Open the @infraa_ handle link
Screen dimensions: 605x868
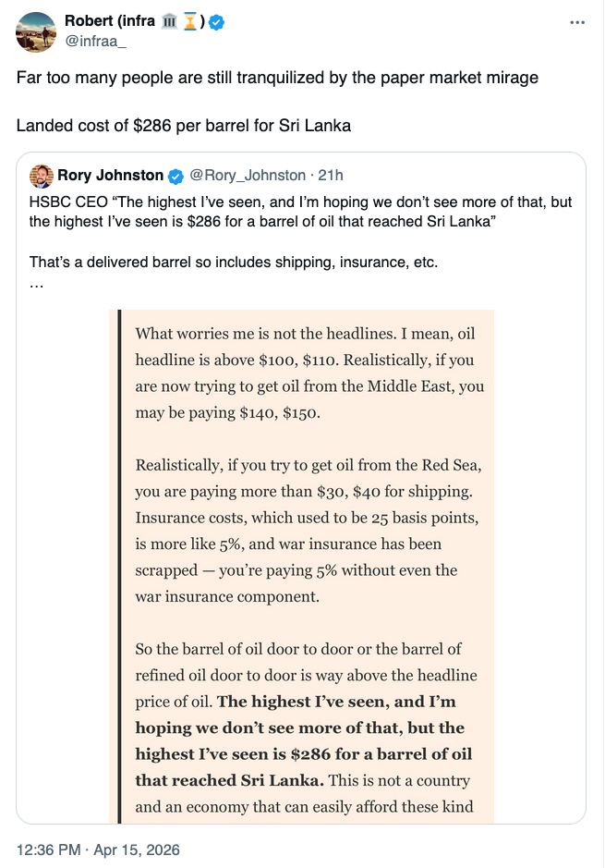click(94, 40)
